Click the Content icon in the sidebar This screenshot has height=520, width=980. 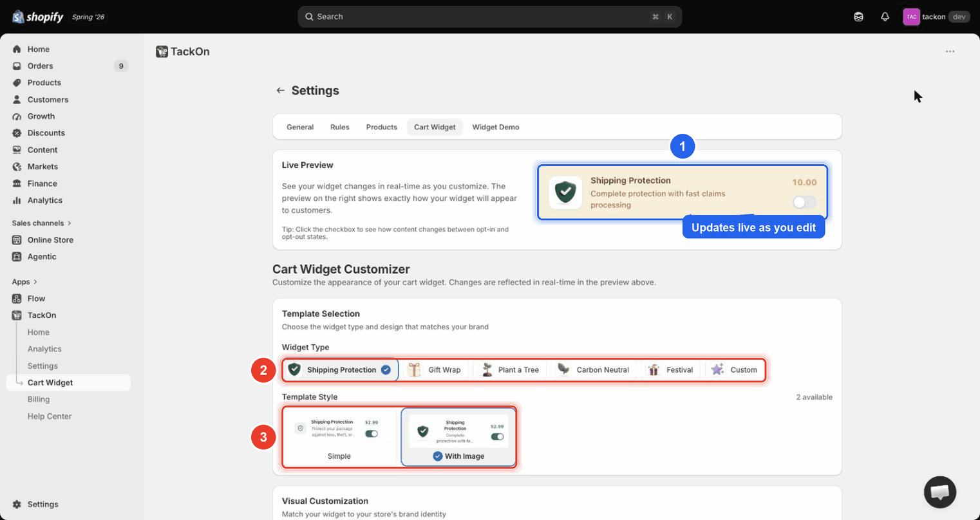pos(17,150)
